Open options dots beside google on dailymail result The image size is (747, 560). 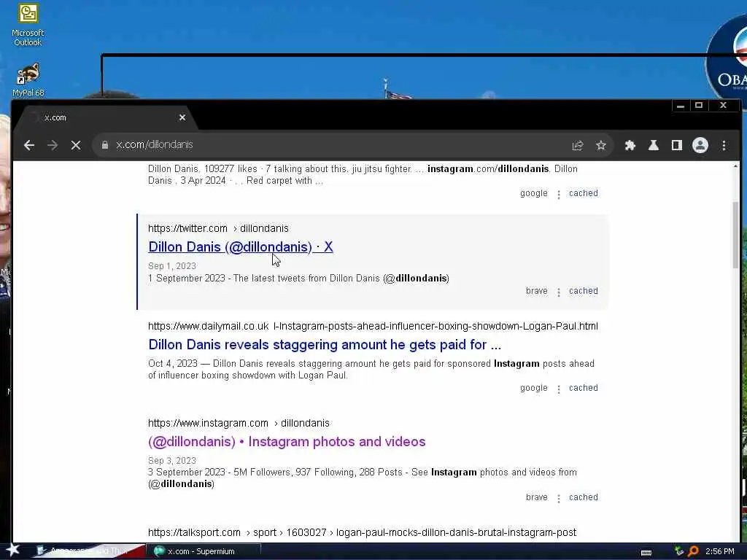558,389
